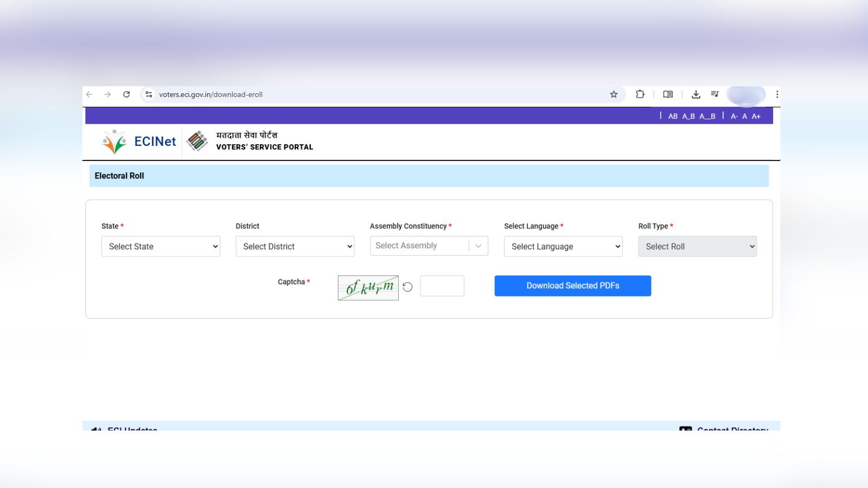The height and width of the screenshot is (488, 868).
Task: Click the captcha text input field
Action: 442,286
